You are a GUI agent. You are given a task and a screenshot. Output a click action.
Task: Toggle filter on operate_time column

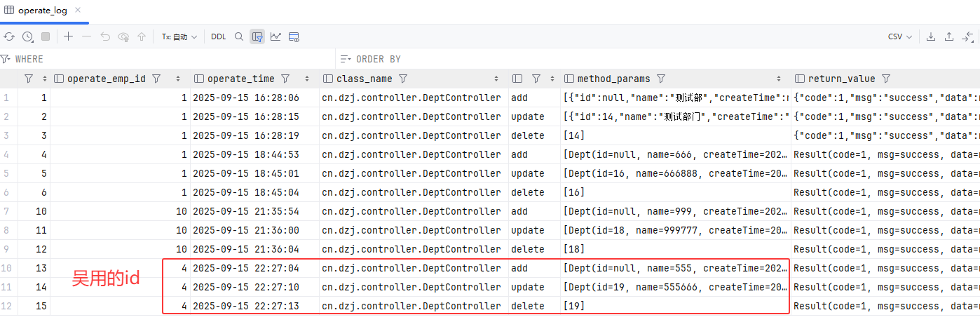[x=285, y=79]
